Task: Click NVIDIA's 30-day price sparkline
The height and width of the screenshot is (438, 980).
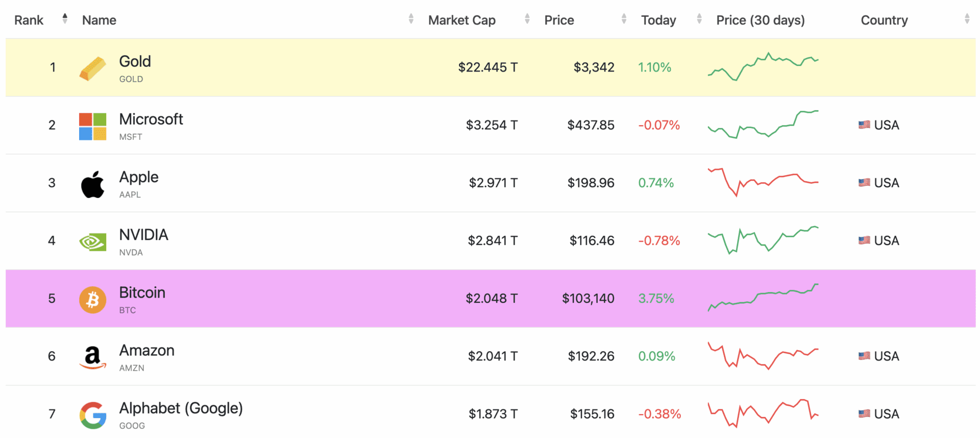Action: coord(763,240)
